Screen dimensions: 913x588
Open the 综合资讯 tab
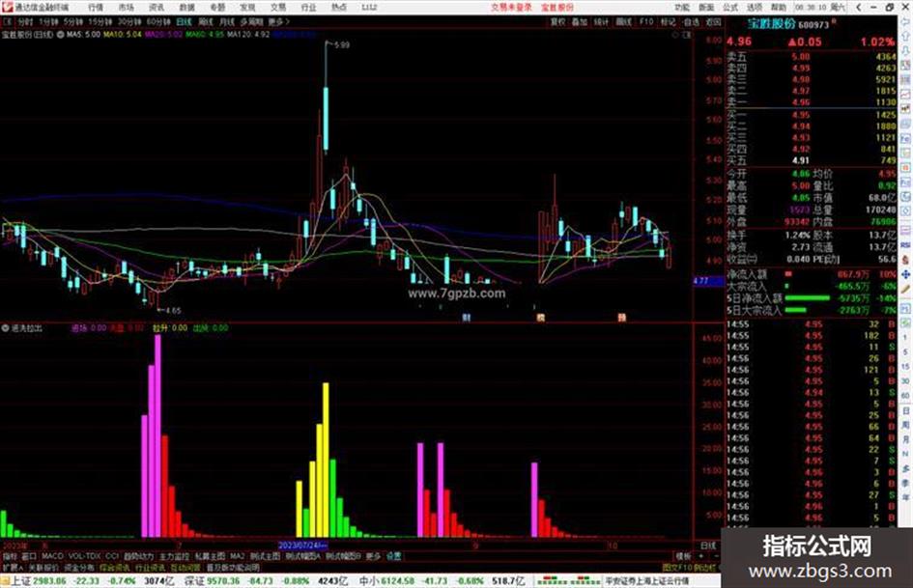point(115,567)
